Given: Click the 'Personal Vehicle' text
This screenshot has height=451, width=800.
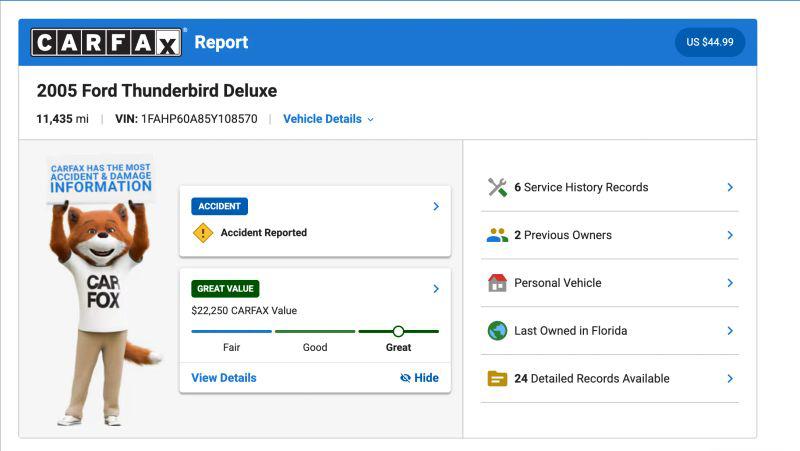Looking at the screenshot, I should tap(558, 283).
